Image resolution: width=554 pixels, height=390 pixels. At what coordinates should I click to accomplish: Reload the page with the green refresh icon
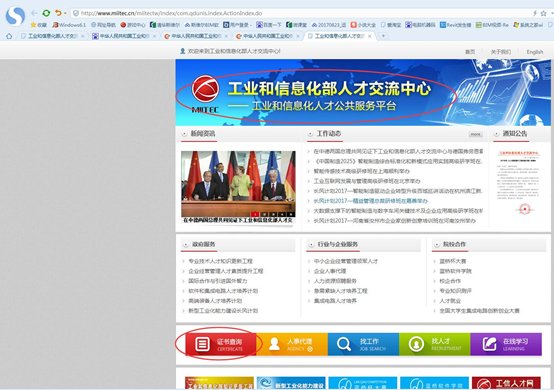46,13
